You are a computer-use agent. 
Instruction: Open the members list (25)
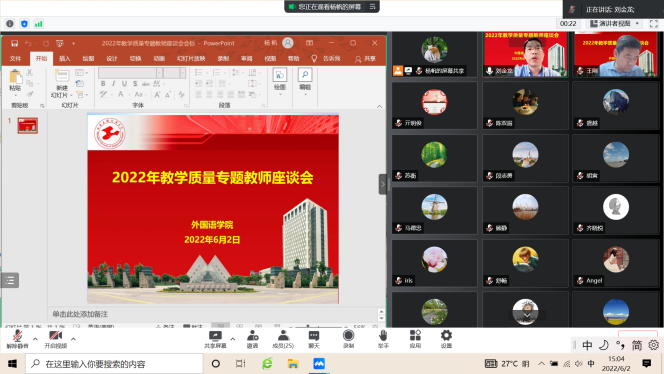tap(283, 339)
